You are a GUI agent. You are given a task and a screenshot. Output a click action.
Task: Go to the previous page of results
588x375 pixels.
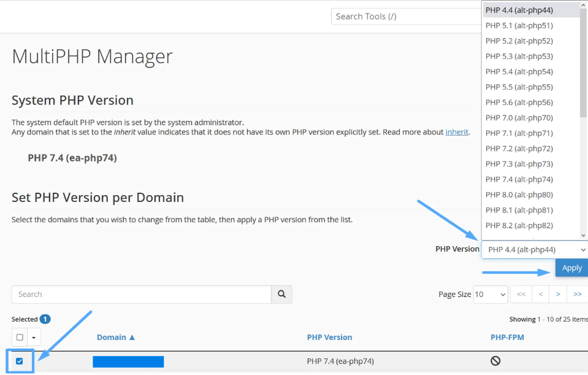(540, 295)
